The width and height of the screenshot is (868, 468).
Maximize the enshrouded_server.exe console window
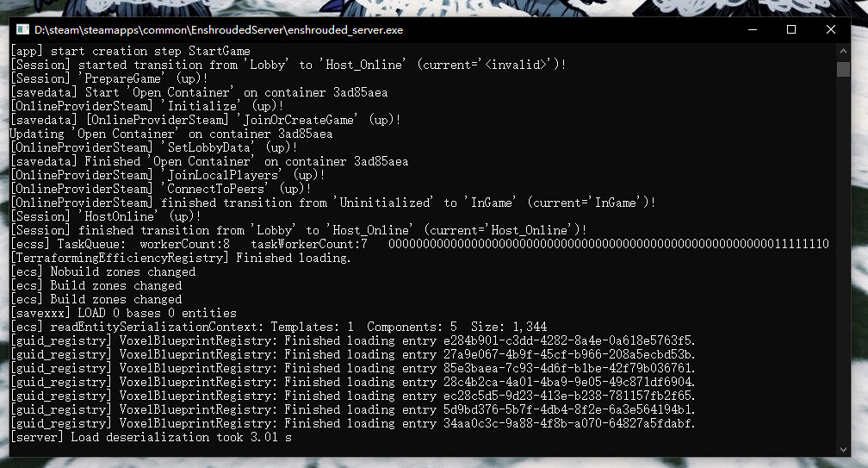coord(791,29)
